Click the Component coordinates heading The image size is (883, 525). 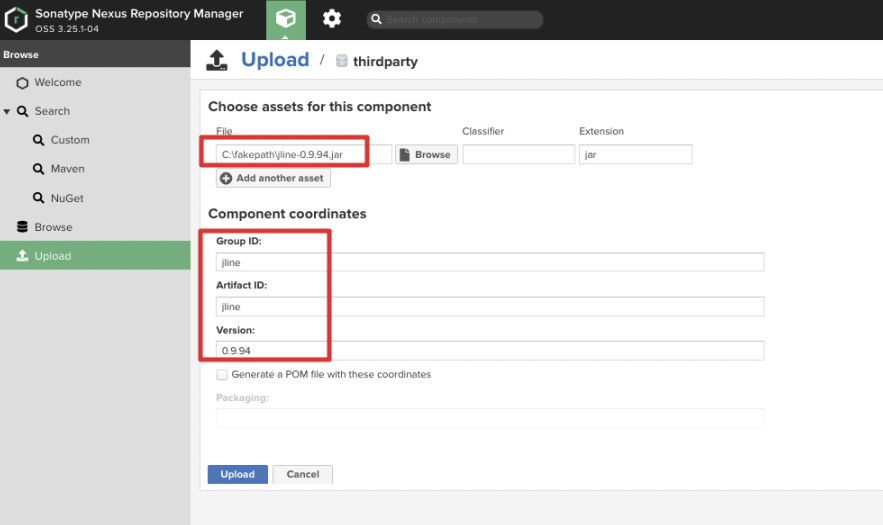[x=287, y=214]
